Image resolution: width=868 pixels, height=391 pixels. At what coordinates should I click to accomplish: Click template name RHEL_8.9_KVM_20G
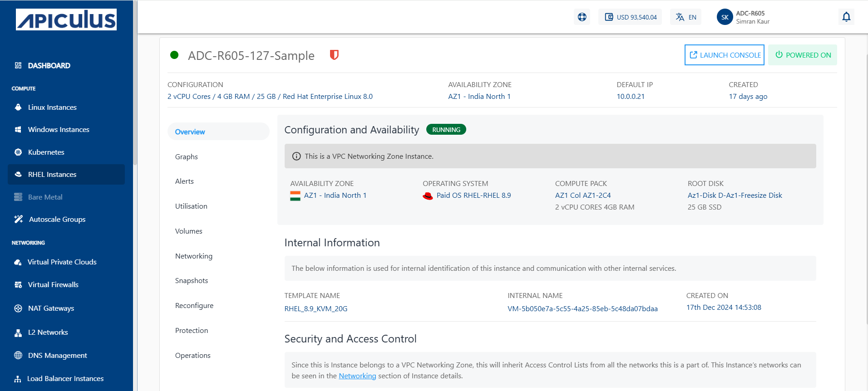tap(316, 309)
